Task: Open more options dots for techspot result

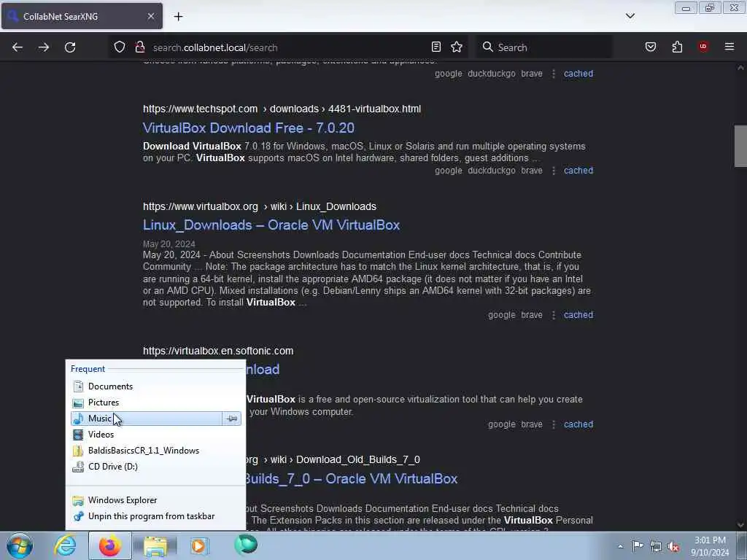Action: tap(554, 171)
